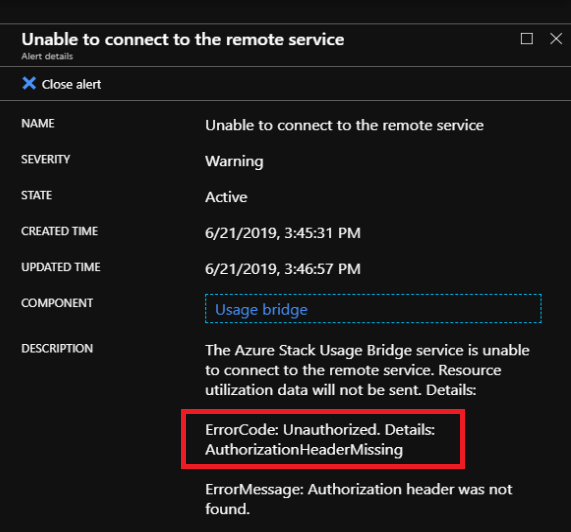Open the Usage bridge component link
The height and width of the screenshot is (532, 571).
tap(261, 310)
